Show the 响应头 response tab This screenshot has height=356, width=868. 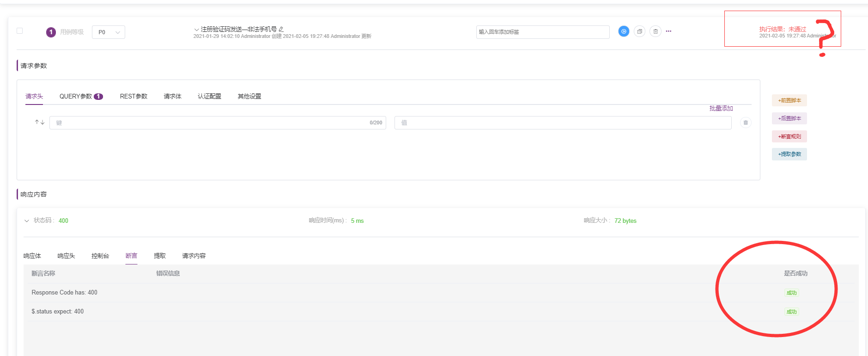coord(66,256)
